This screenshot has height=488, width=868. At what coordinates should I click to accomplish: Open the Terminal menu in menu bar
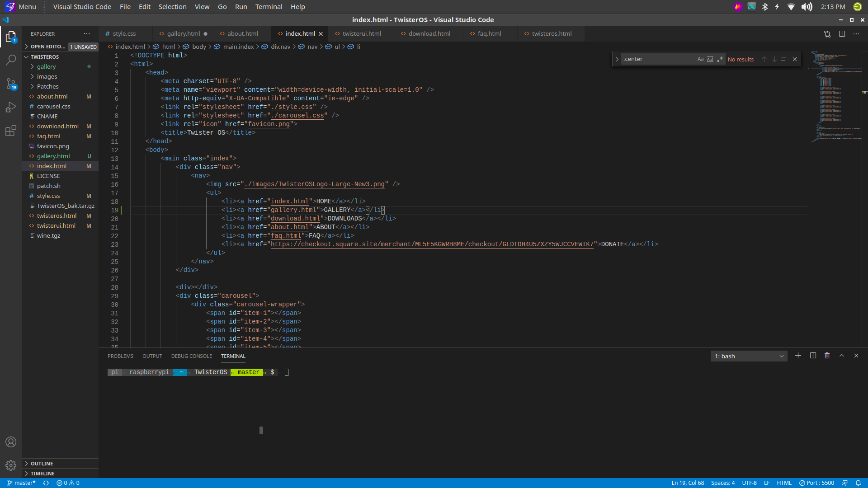point(268,7)
